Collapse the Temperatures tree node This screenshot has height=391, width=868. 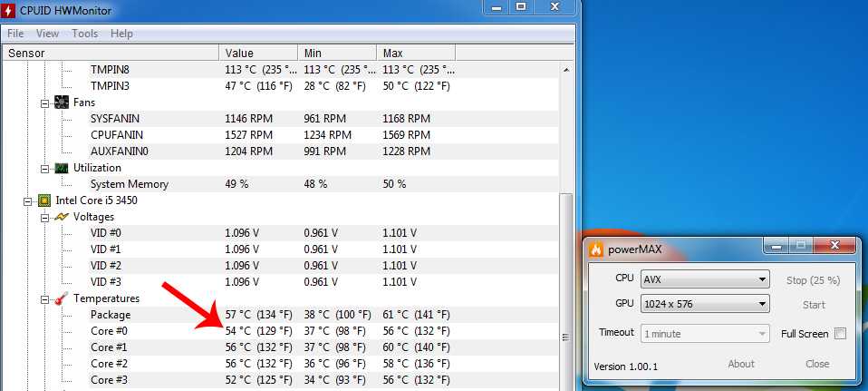pos(44,299)
